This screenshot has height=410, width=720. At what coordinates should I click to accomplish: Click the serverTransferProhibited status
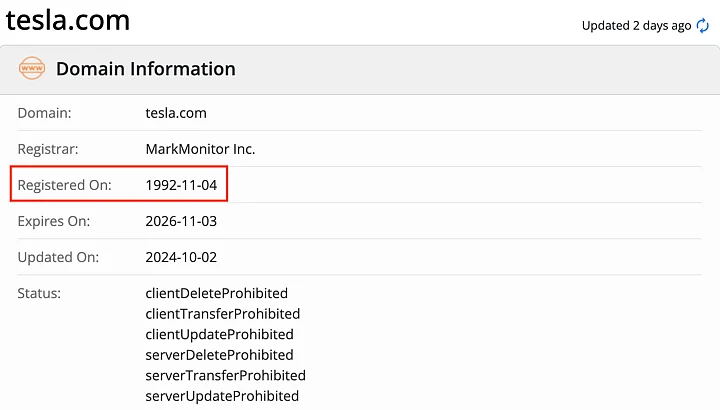point(225,375)
